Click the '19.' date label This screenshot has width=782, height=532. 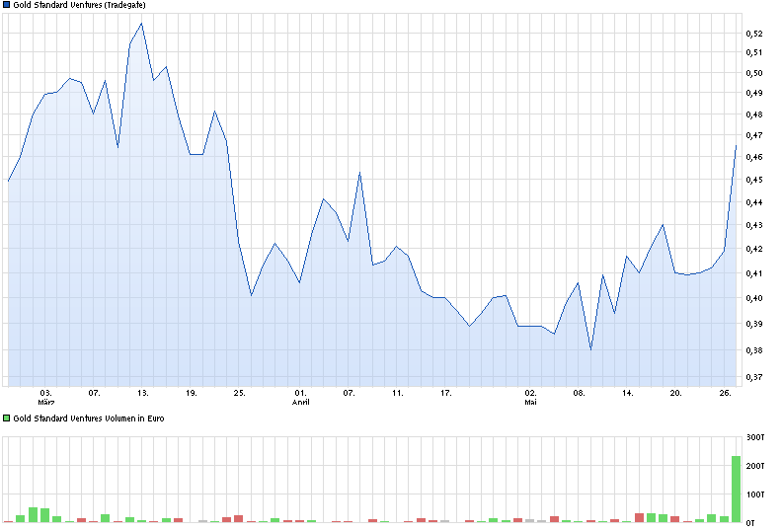pos(191,393)
